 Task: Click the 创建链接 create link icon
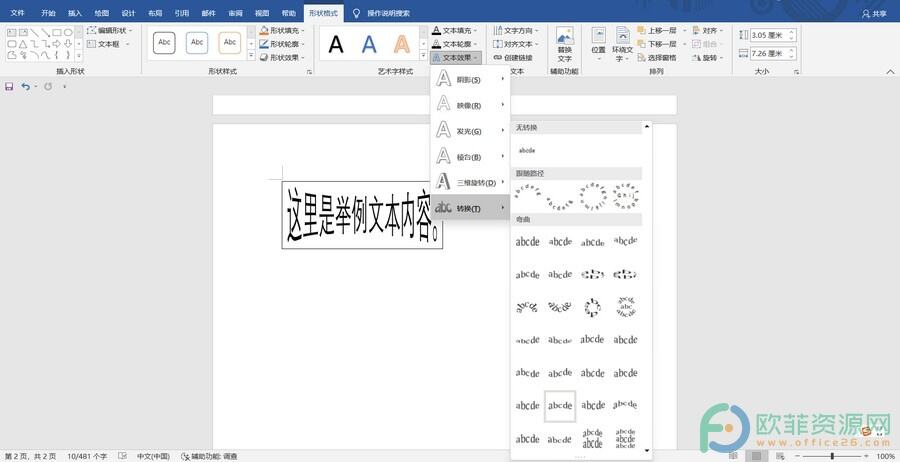click(512, 58)
